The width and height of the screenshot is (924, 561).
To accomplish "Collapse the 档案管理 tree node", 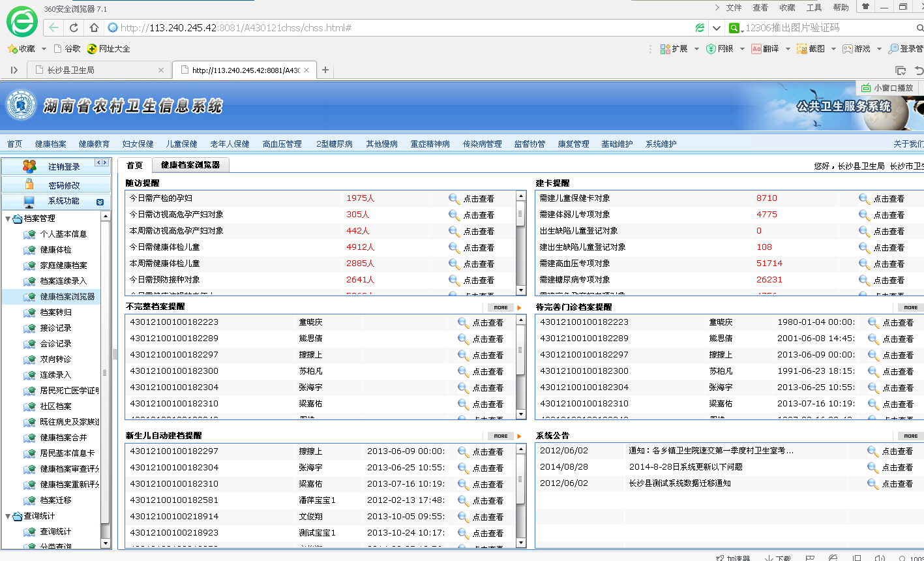I will click(x=7, y=219).
